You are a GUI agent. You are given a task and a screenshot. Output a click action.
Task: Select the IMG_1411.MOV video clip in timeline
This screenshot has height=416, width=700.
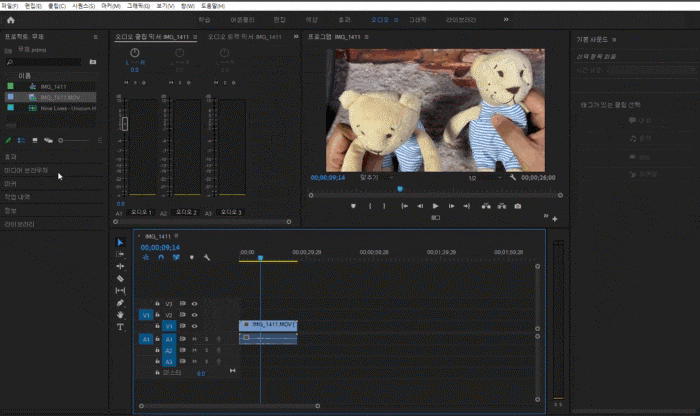pos(268,325)
